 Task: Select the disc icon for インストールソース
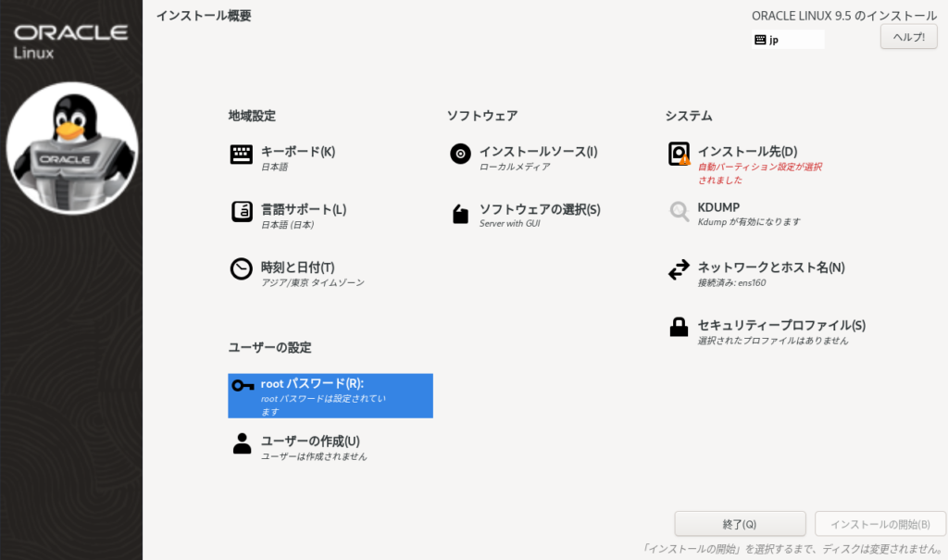[x=460, y=155]
